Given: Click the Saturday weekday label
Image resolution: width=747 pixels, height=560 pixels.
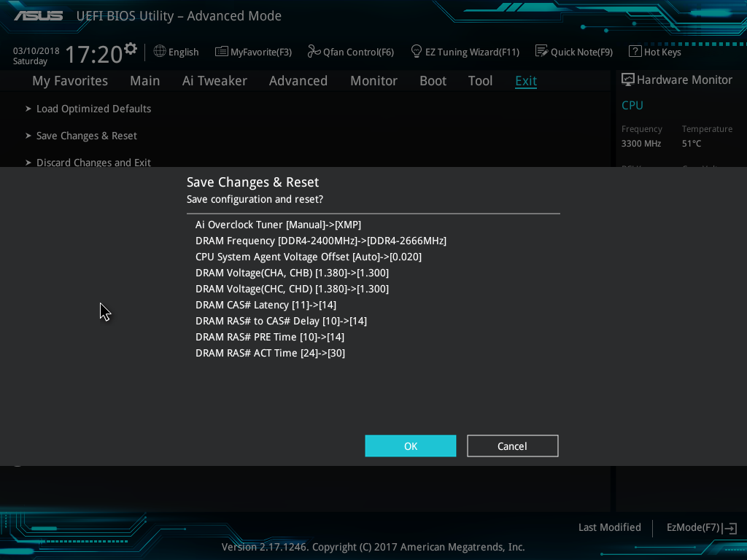Looking at the screenshot, I should click(30, 61).
